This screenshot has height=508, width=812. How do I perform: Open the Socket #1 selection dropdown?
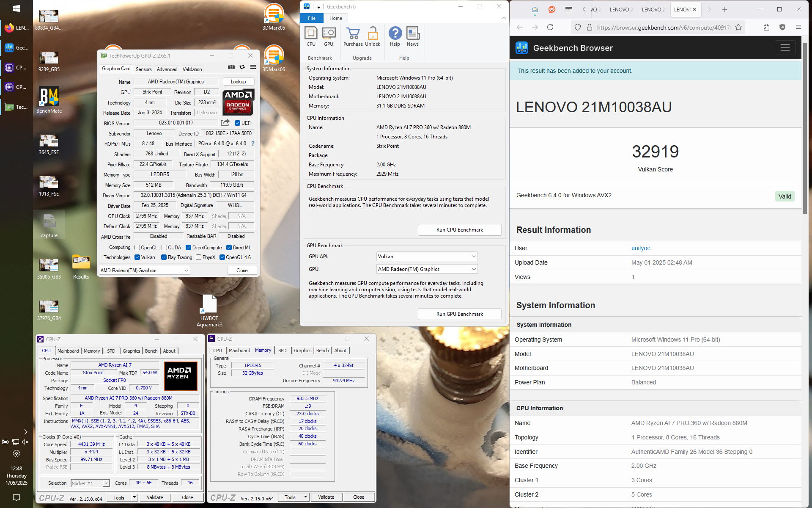(90, 483)
